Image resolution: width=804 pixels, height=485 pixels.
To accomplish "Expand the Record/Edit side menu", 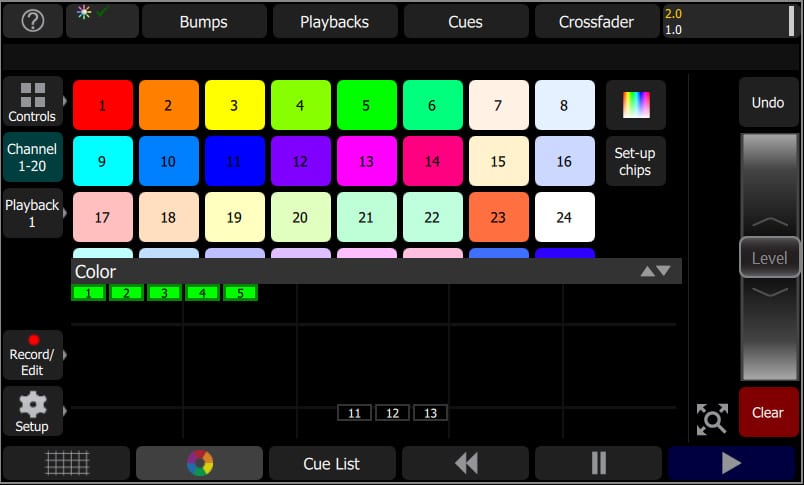I will (33, 355).
